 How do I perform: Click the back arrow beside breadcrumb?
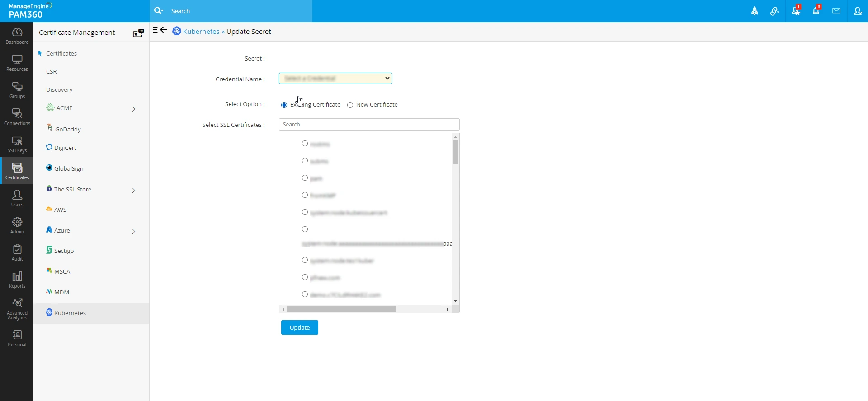[164, 30]
